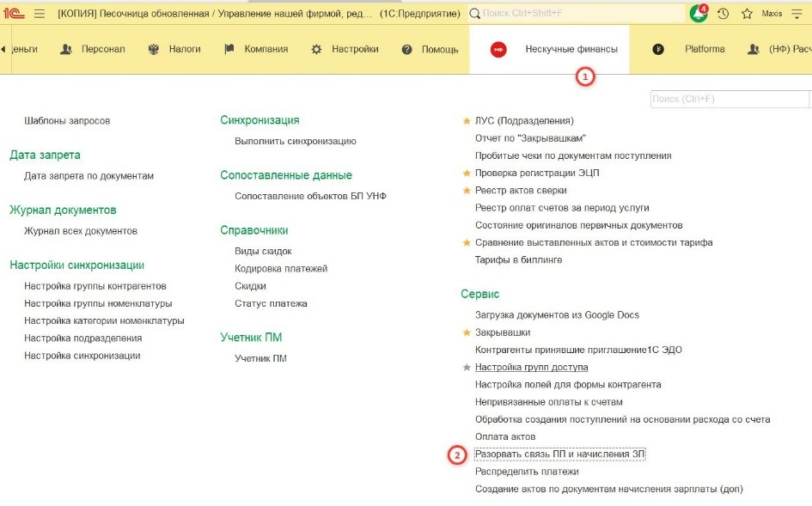The width and height of the screenshot is (812, 506).
Task: Toggle star for Настройка групп доступа
Action: [467, 368]
